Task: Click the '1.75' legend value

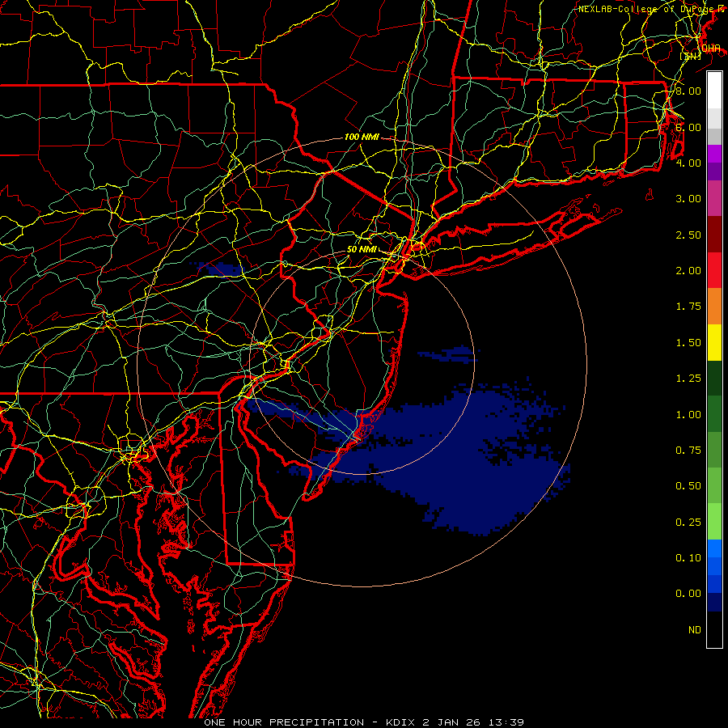Action: coord(688,307)
